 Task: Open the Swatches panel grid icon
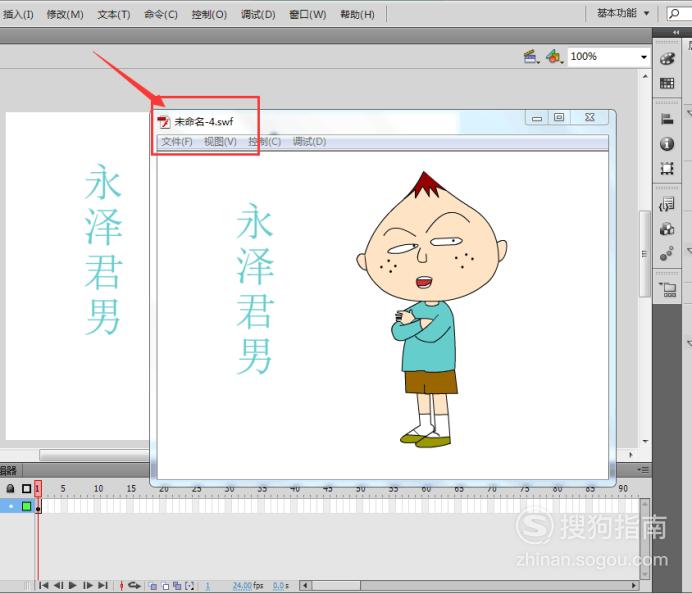[x=667, y=83]
